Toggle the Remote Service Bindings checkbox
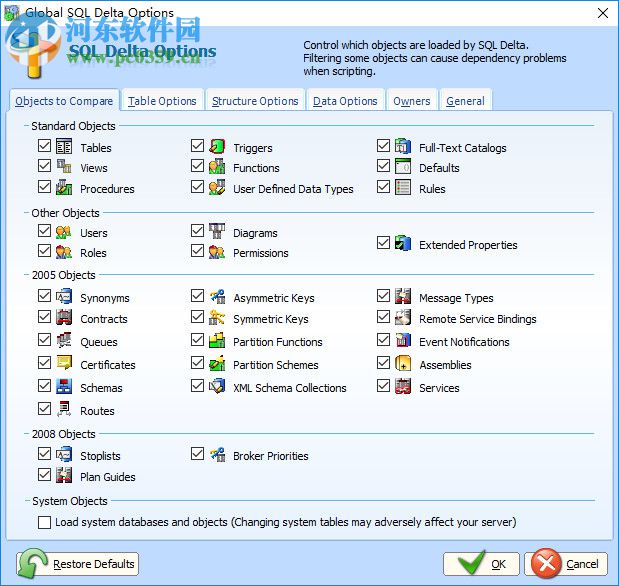 point(383,317)
